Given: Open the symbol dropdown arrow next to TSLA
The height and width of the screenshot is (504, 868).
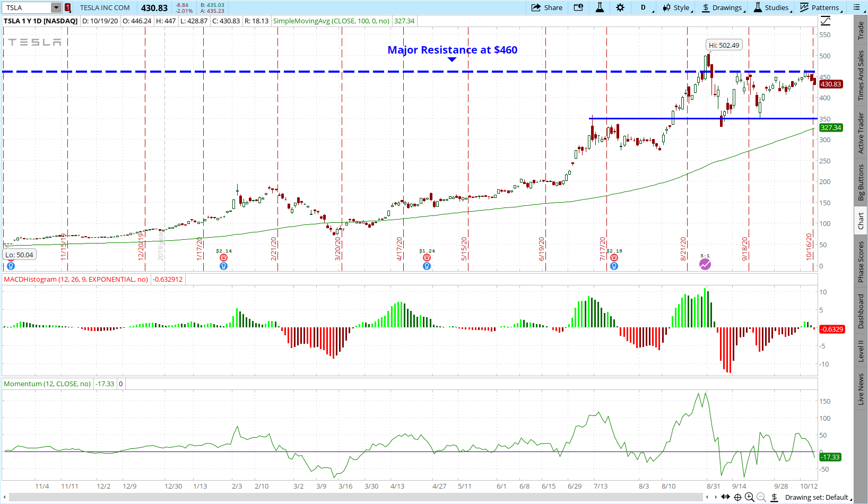Looking at the screenshot, I should coord(56,7).
